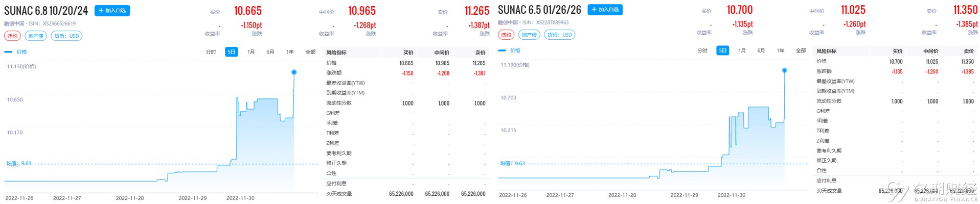Switch SUNAC 6.8 chart to 分时 view
The image size is (980, 204).
[x=211, y=52]
